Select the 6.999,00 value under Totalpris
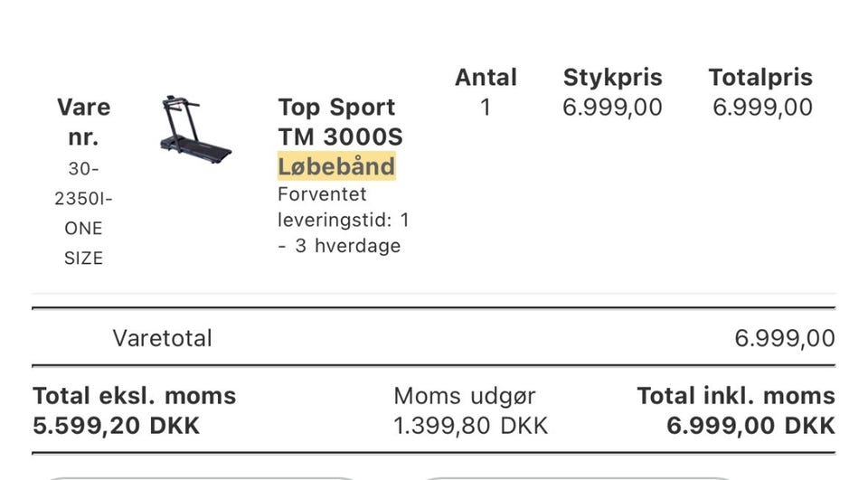 click(762, 108)
